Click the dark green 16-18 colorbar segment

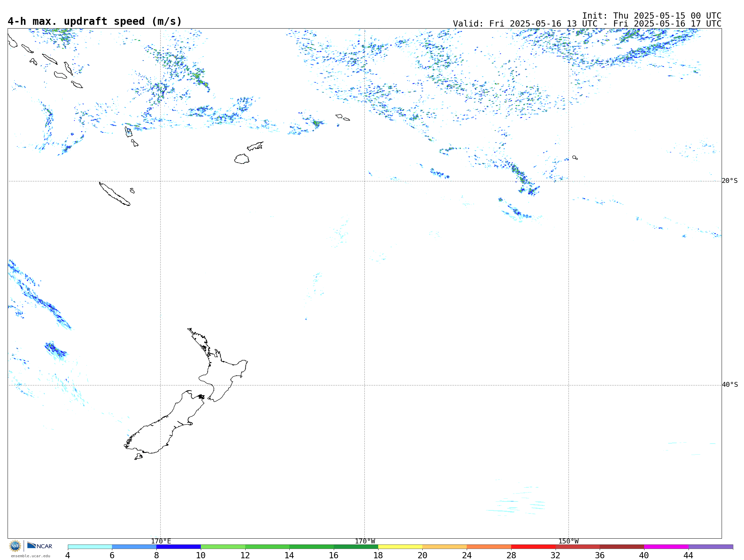[x=356, y=547]
